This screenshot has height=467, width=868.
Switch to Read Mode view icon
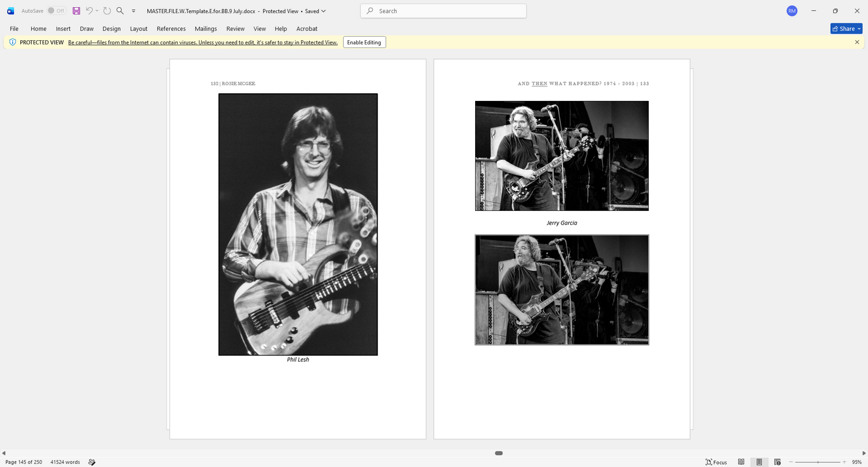click(741, 462)
